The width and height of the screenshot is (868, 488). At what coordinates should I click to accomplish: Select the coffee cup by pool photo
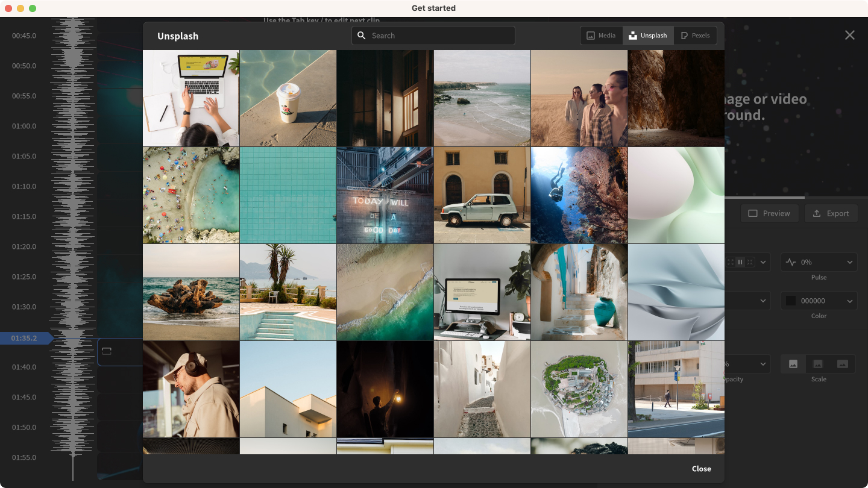(x=288, y=98)
